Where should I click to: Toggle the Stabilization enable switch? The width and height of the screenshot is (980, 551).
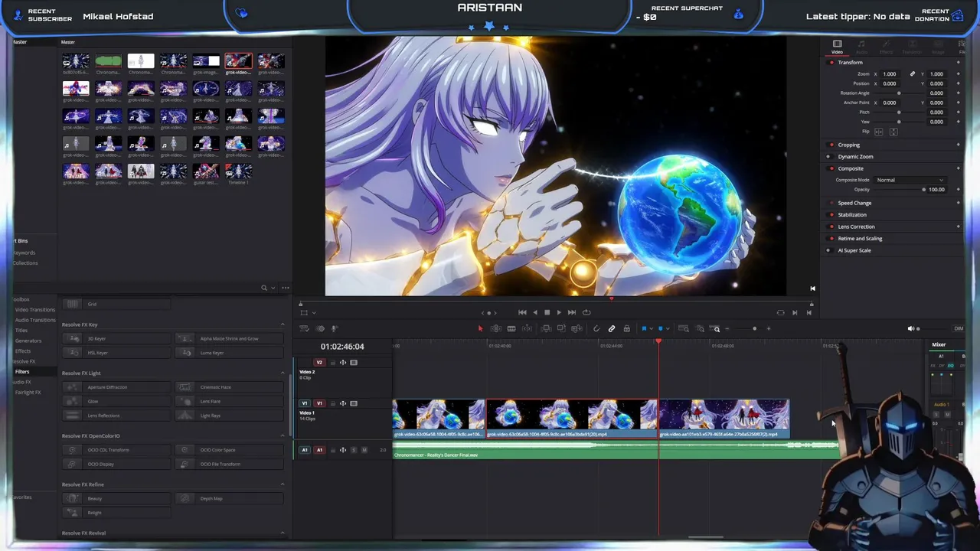pyautogui.click(x=831, y=215)
